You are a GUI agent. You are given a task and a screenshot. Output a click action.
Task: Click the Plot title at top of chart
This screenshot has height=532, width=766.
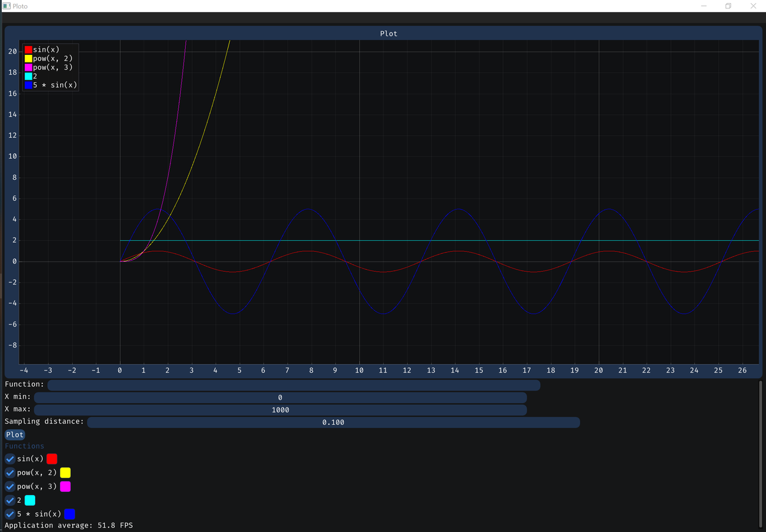tap(388, 33)
